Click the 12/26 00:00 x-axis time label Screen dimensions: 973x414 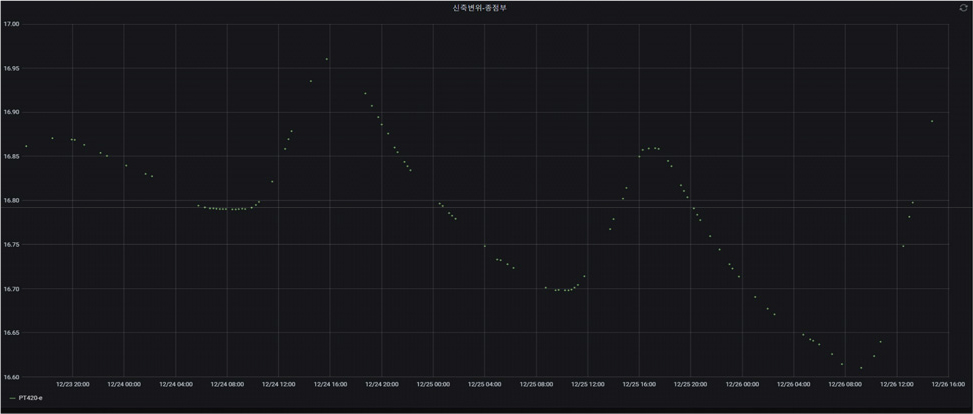741,383
